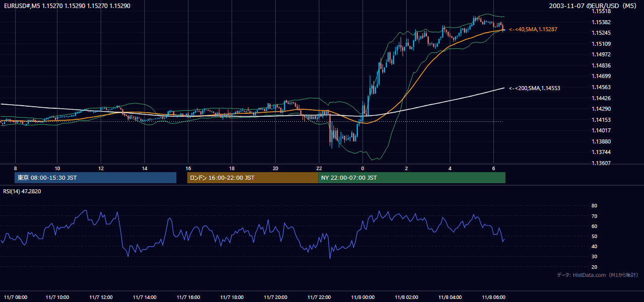The height and width of the screenshot is (302, 644).
Task: Click hour tick 0 under the price chart
Action: 362,168
